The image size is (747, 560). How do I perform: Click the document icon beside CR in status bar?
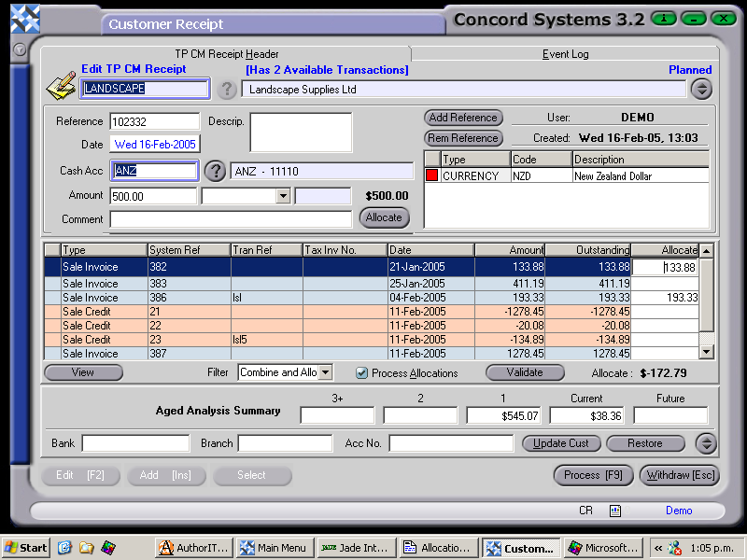pyautogui.click(x=613, y=511)
